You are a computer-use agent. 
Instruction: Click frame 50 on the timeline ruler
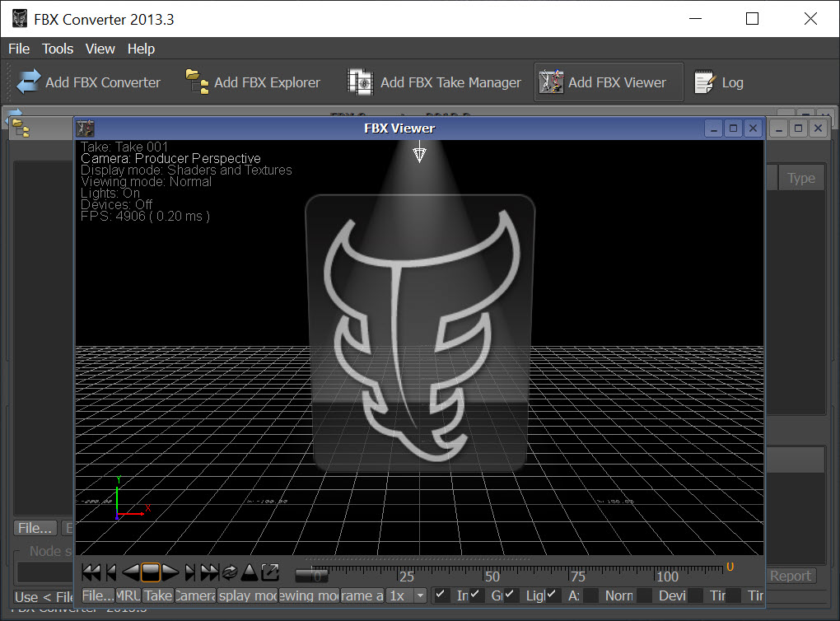point(492,577)
